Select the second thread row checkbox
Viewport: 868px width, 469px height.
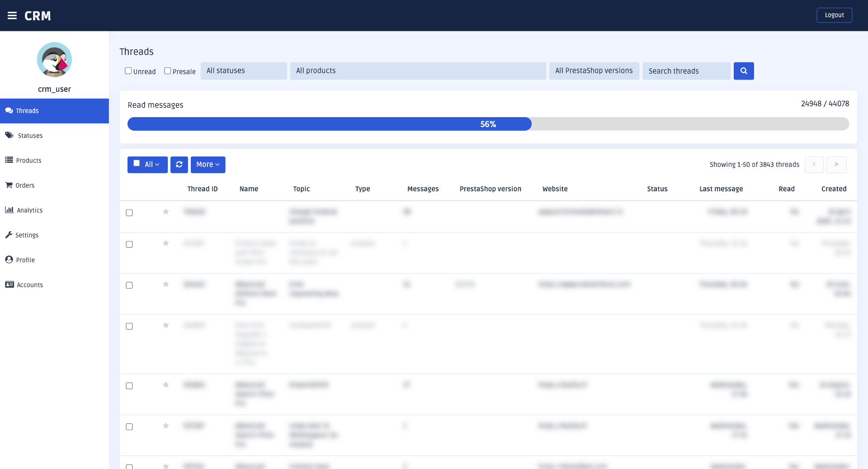click(129, 244)
